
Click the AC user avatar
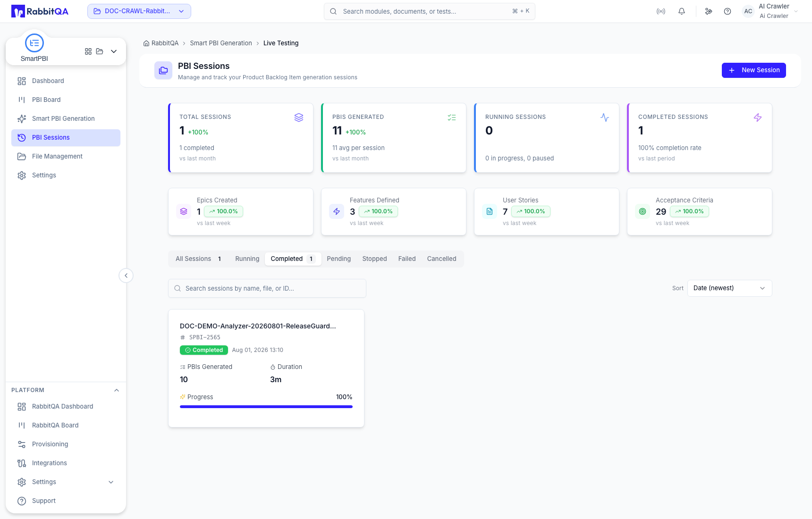pyautogui.click(x=748, y=11)
